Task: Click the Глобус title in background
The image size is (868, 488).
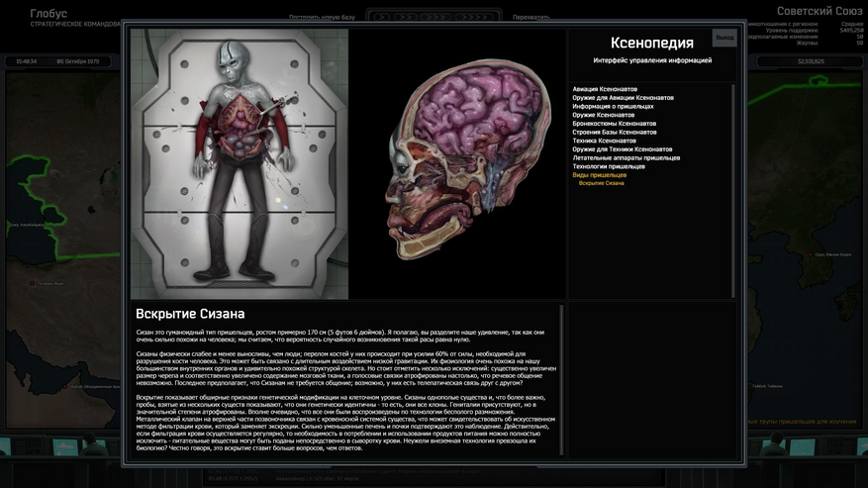Action: tap(48, 13)
